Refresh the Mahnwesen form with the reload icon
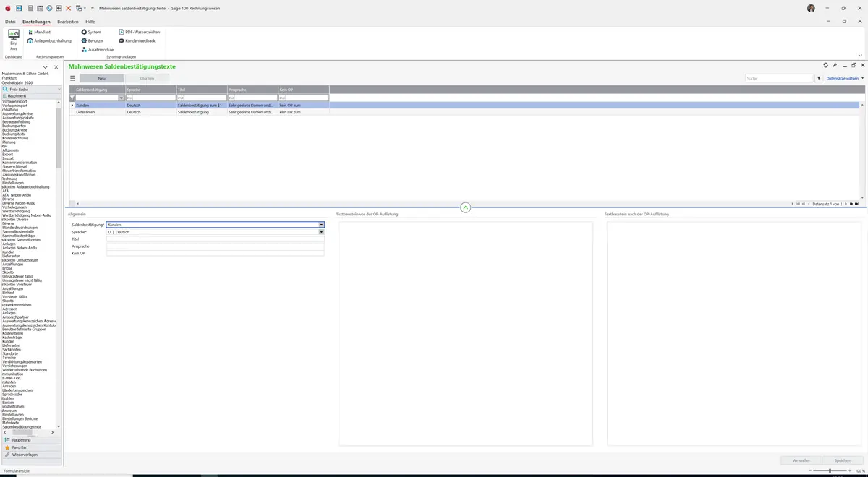Screen dimensions: 868x477 [x=826, y=65]
